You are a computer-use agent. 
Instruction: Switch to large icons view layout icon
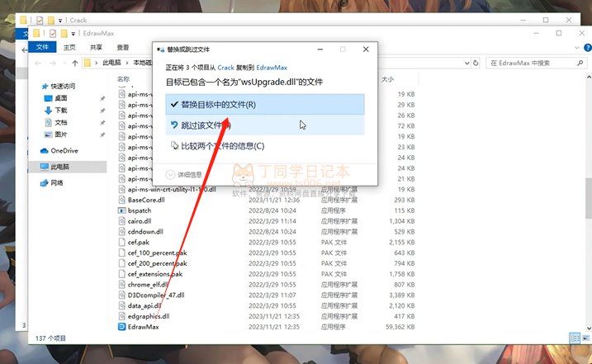(585, 338)
